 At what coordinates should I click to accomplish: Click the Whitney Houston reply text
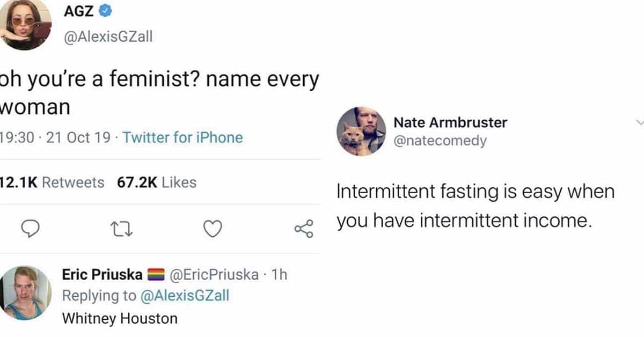coord(120,318)
